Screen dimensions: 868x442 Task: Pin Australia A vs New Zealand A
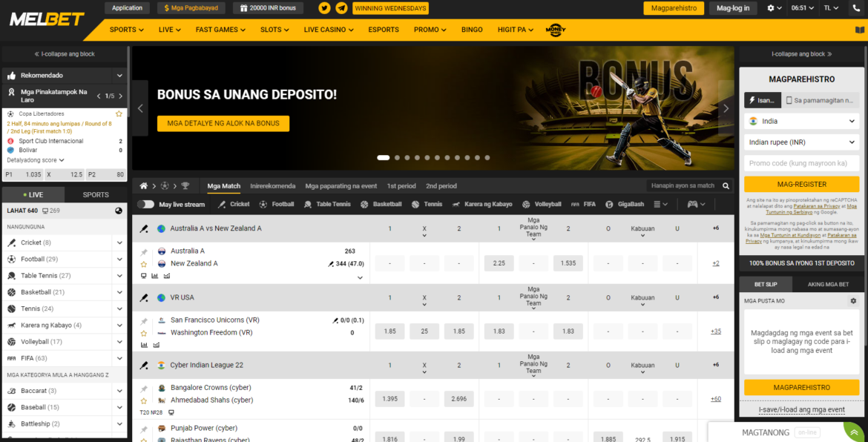(144, 251)
